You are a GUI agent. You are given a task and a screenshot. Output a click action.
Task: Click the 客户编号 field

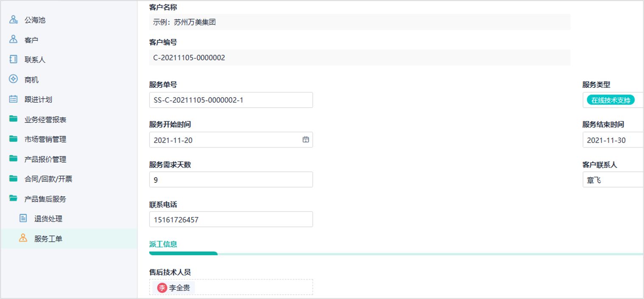[x=360, y=58]
